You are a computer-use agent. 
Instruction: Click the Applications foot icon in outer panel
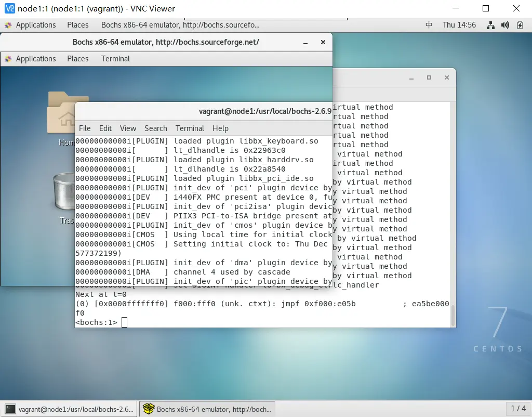(8, 25)
